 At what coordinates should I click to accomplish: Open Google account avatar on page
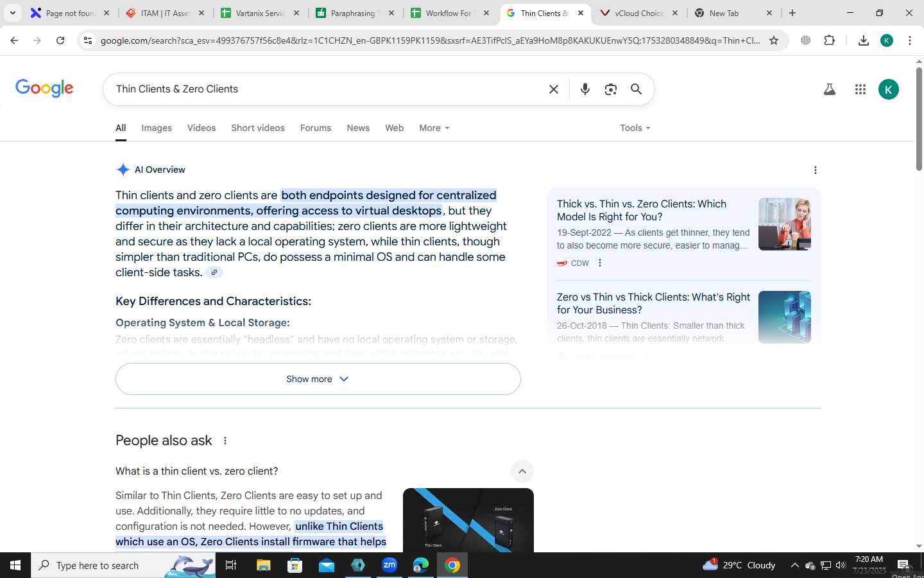pyautogui.click(x=888, y=89)
